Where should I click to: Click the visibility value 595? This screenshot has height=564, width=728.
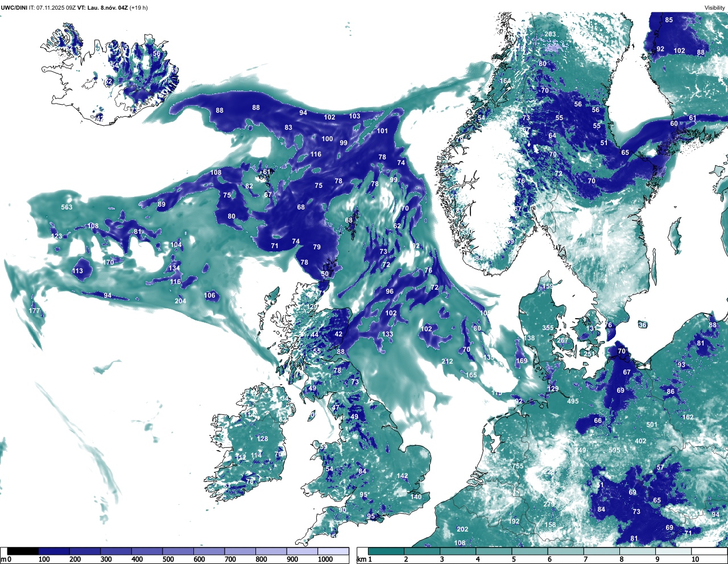[x=614, y=450]
